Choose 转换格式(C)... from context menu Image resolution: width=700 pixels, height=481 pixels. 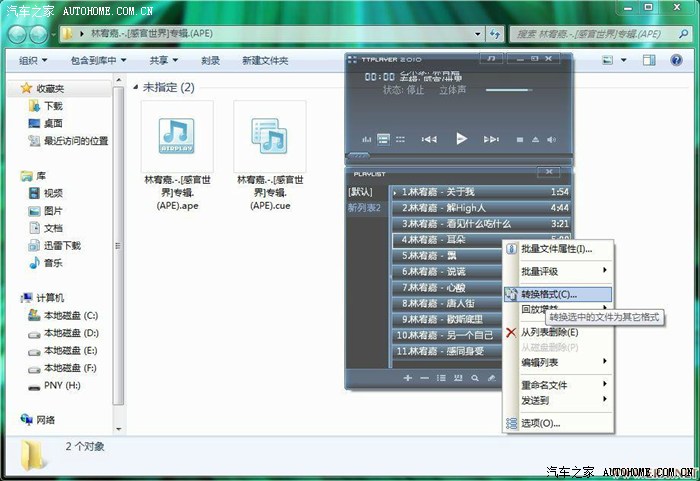(549, 295)
